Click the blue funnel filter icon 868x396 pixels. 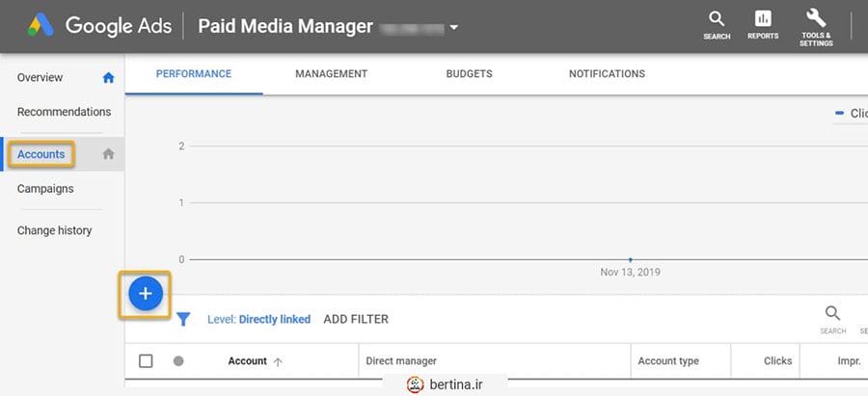tap(183, 319)
